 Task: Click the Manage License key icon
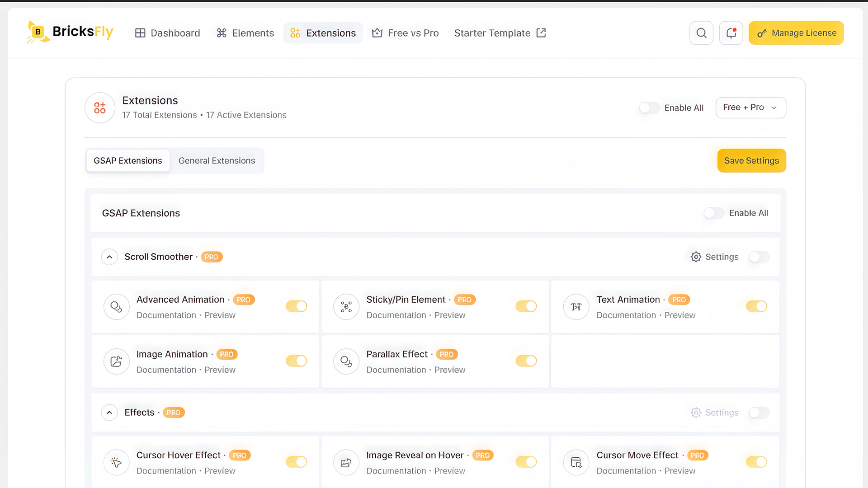762,33
